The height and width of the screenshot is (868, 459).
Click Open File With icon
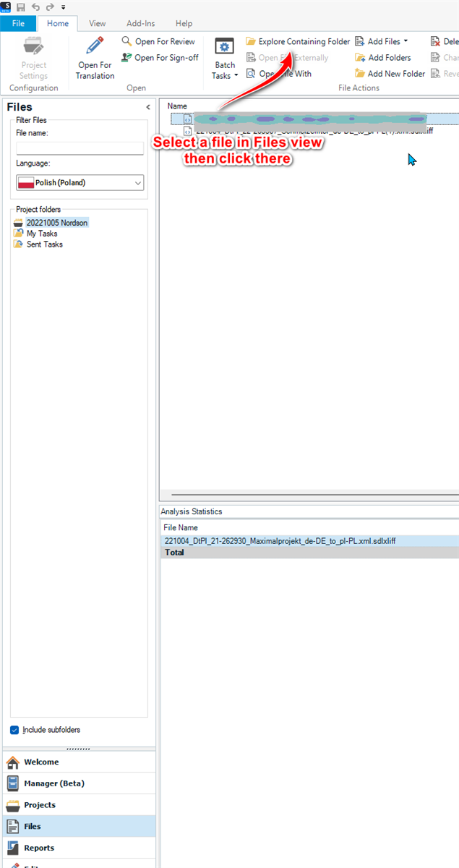(251, 74)
